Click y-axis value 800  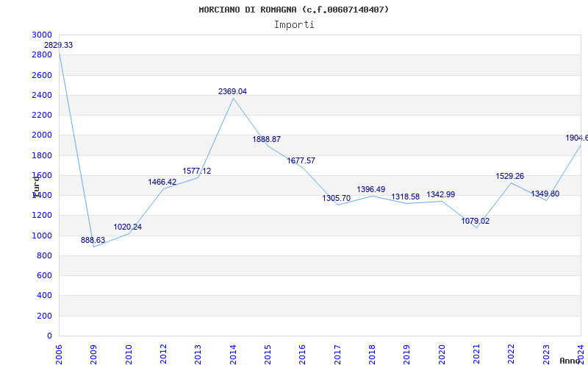point(44,255)
